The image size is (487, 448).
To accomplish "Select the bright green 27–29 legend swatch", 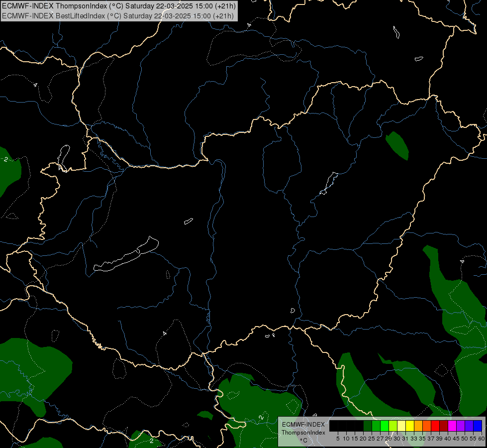I will coord(385,426).
